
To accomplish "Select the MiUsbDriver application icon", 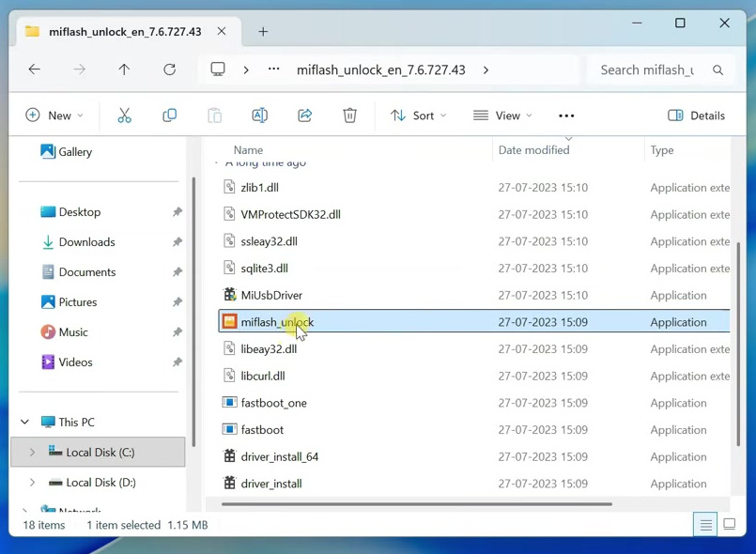I will pyautogui.click(x=229, y=294).
